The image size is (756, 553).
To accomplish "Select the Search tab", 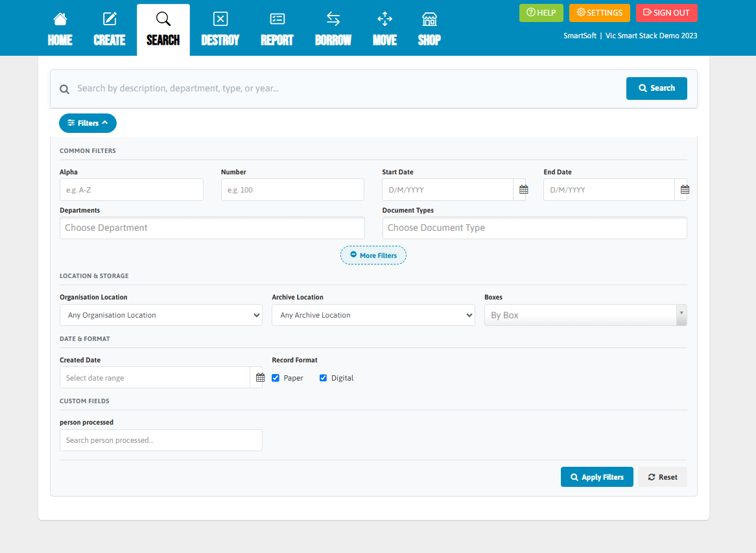I will [163, 29].
